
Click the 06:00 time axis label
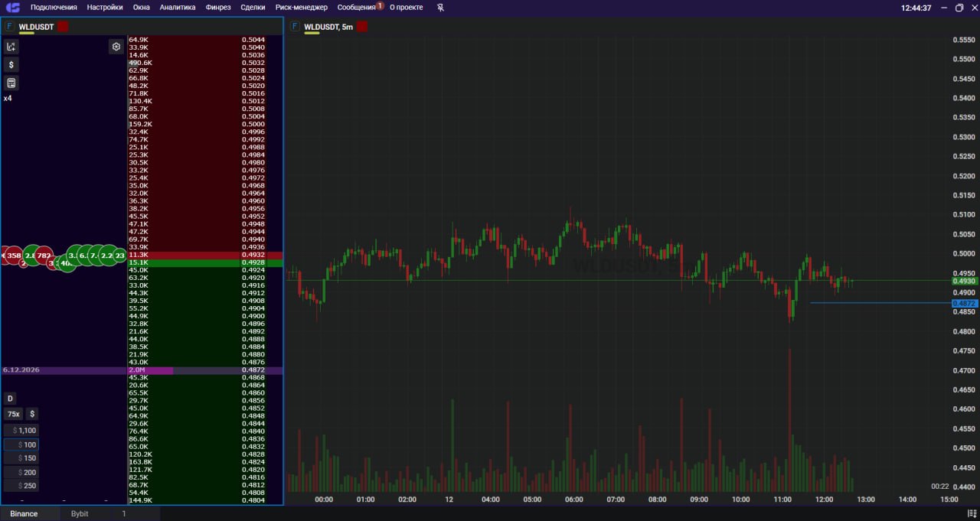(x=574, y=500)
